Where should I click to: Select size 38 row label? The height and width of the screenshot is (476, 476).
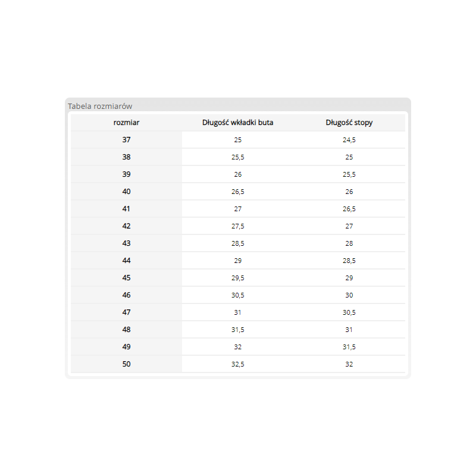coord(127,157)
